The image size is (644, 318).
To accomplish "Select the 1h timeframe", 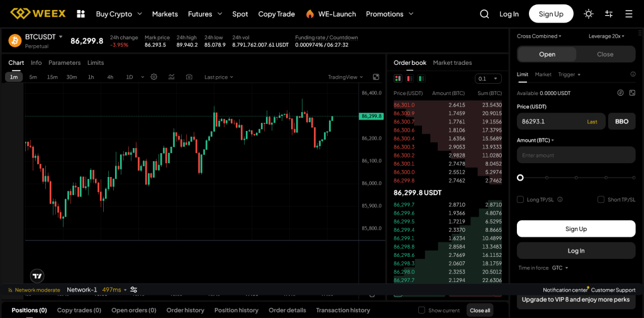I will pyautogui.click(x=91, y=77).
